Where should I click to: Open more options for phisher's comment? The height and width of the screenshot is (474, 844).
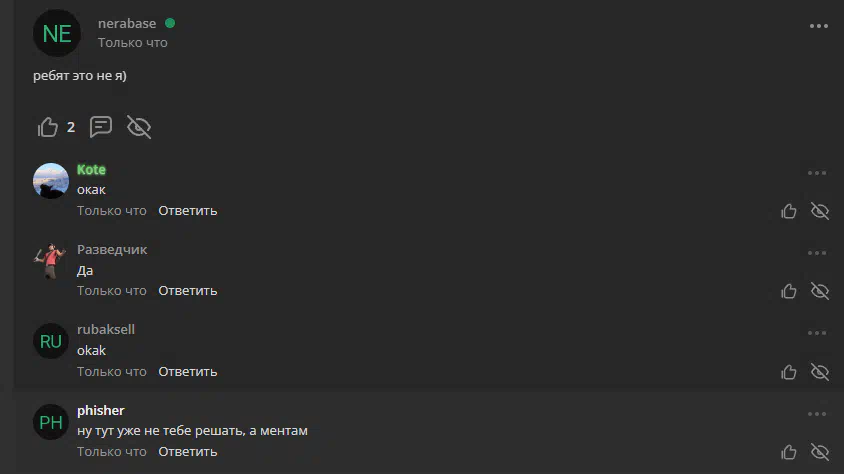coord(817,414)
